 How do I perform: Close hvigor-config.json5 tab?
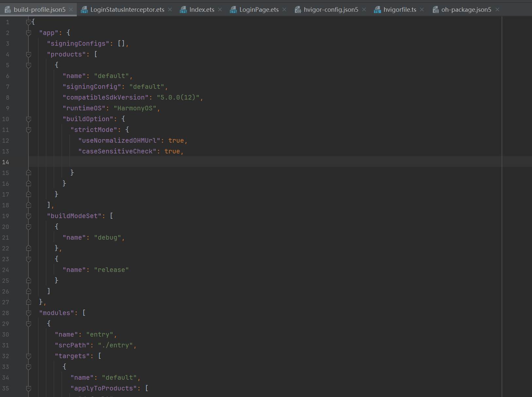(x=364, y=10)
